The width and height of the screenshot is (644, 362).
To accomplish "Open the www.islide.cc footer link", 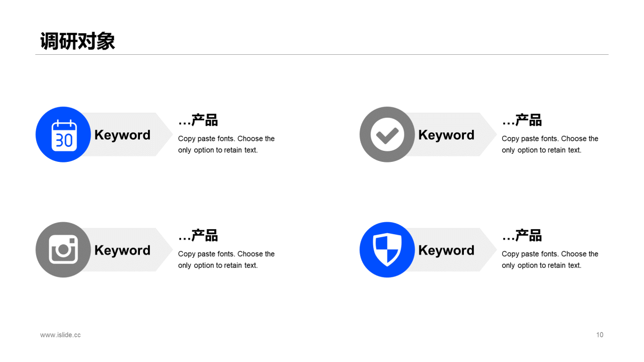I will tap(60, 335).
